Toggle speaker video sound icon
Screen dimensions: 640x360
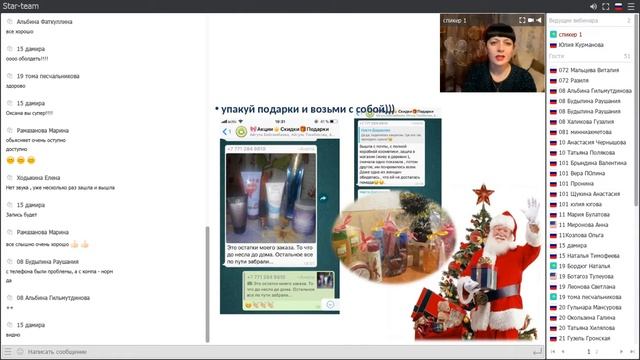tap(539, 20)
